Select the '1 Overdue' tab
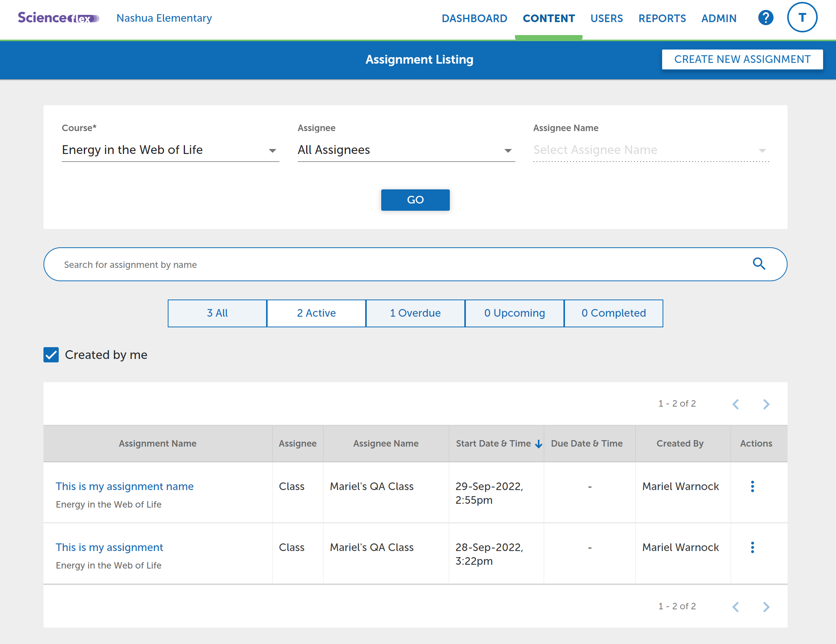Image resolution: width=836 pixels, height=644 pixels. tap(415, 313)
